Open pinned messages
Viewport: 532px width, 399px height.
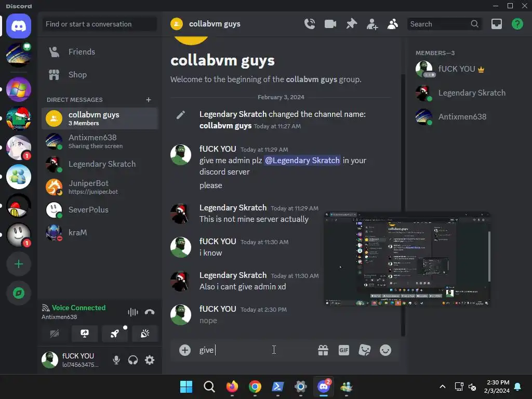(351, 24)
